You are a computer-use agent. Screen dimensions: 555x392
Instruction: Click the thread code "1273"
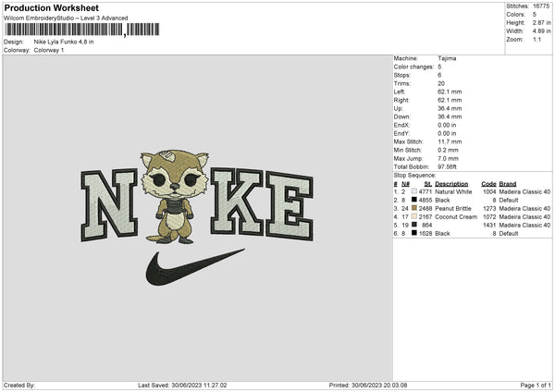(489, 208)
